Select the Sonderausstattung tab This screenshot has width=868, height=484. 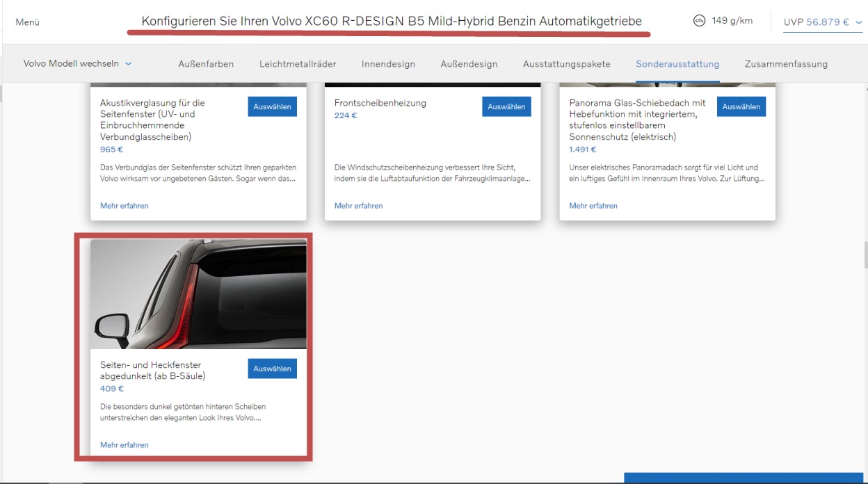coord(677,64)
